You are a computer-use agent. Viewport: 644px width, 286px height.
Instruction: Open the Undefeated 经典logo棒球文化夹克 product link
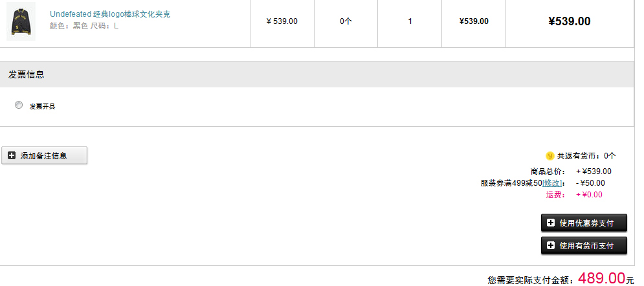pos(110,14)
